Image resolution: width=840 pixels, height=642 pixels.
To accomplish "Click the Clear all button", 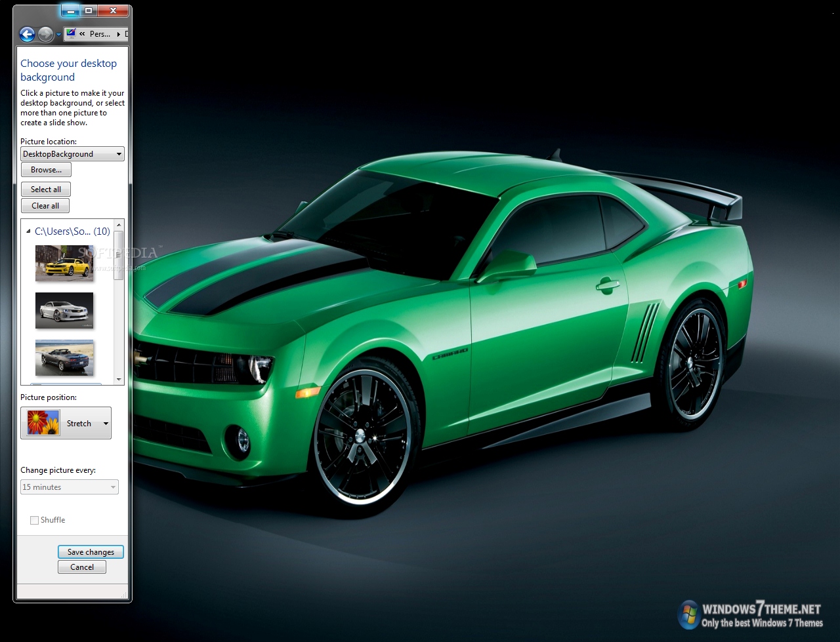I will [45, 206].
